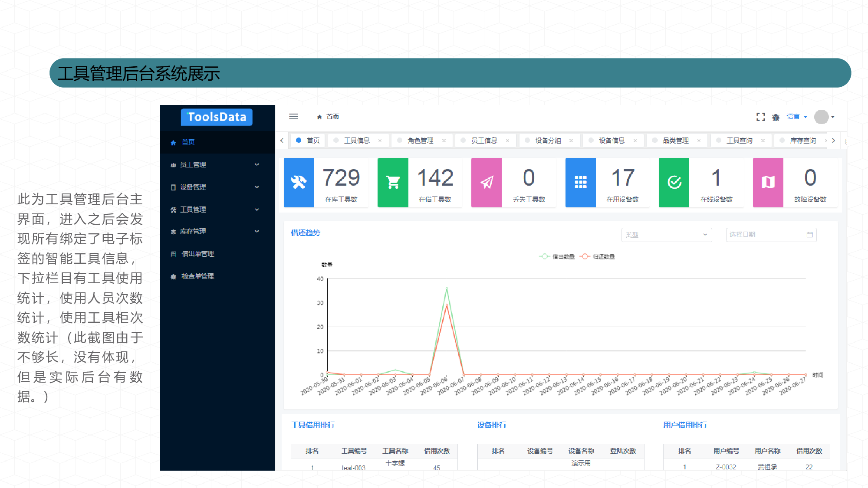Expand the 工具管理 chevron
The image size is (868, 488).
(x=257, y=210)
